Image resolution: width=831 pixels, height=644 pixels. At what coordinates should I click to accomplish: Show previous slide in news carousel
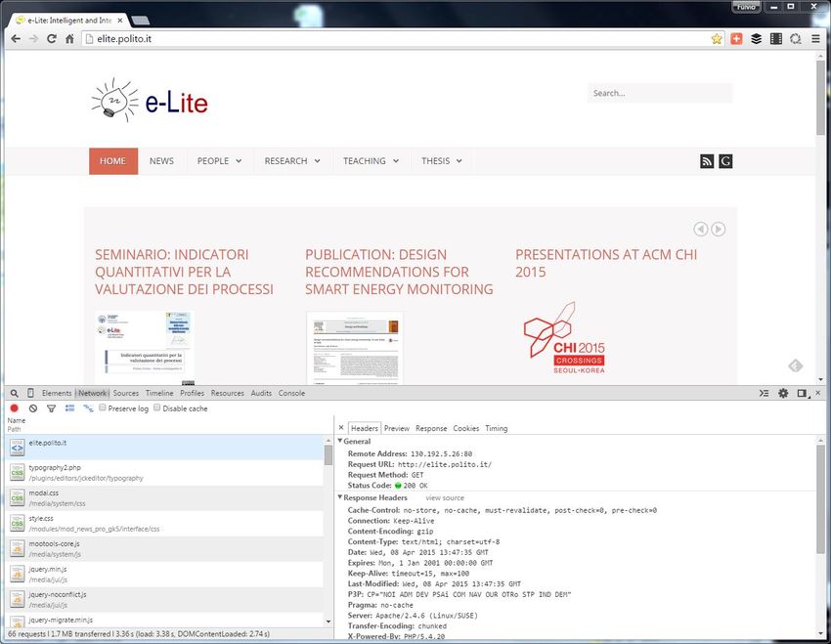click(701, 229)
